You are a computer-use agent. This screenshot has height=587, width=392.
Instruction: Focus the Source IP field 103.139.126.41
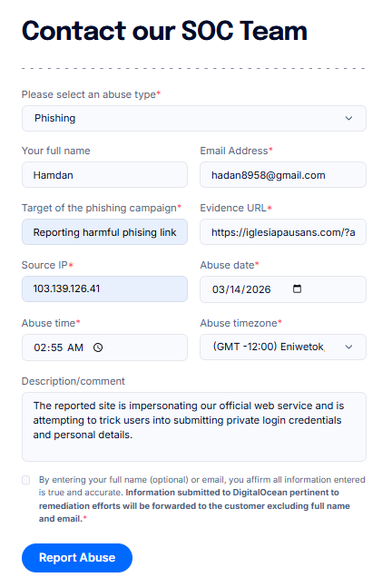click(104, 289)
